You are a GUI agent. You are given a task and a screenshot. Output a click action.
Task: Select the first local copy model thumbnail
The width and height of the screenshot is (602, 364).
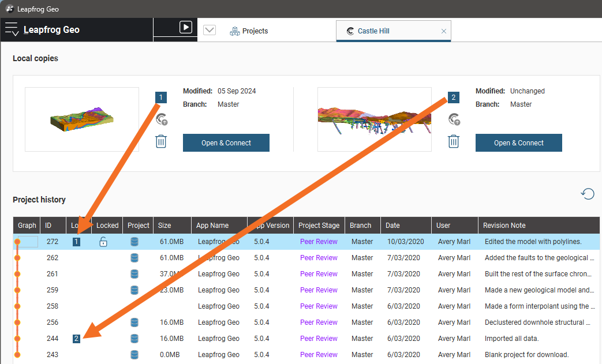82,119
